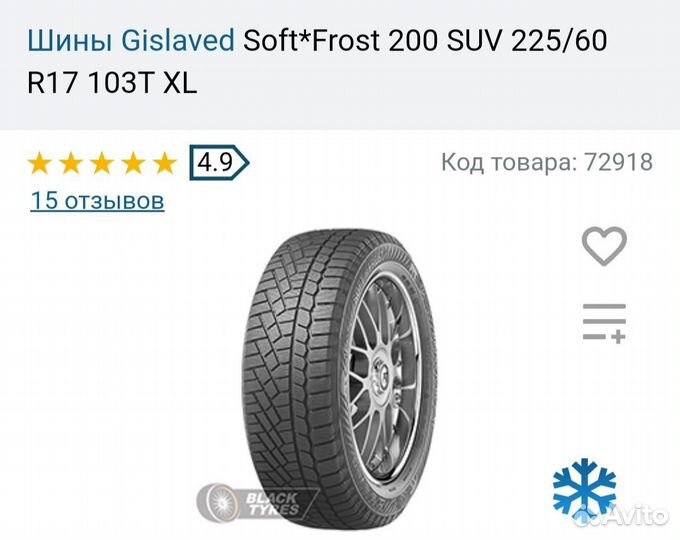Click the R17 103T XL size text
The width and height of the screenshot is (680, 540).
[112, 82]
